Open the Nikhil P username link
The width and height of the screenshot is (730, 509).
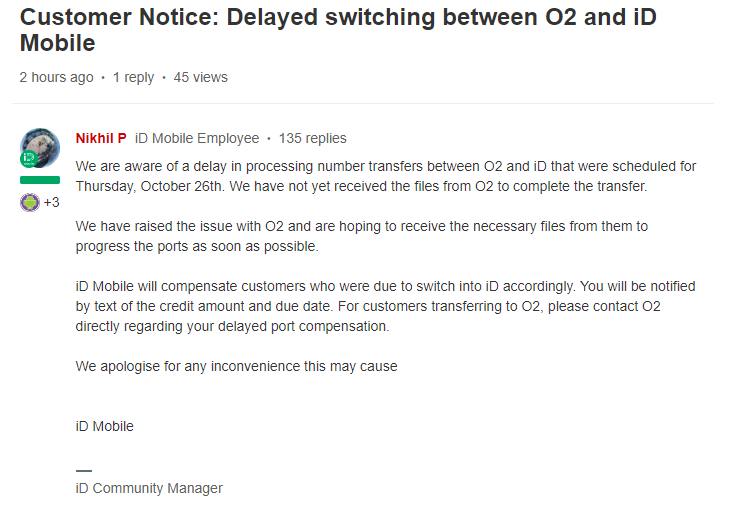click(101, 138)
